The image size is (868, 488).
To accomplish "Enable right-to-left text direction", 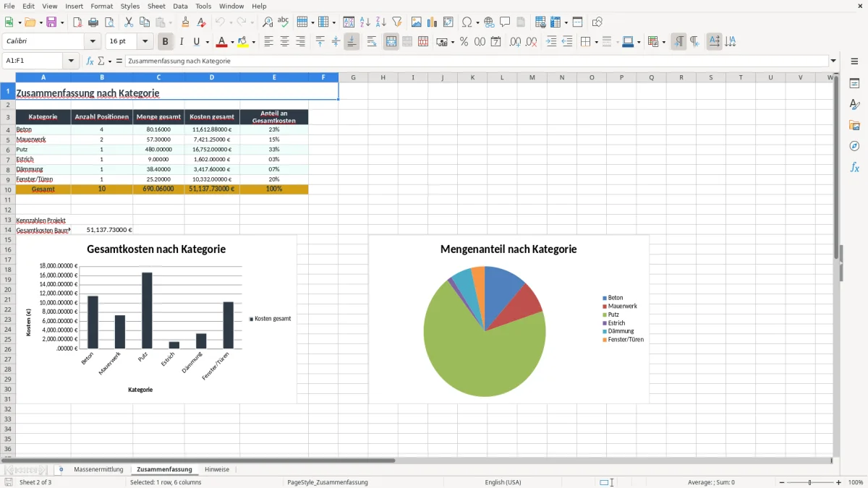I will click(x=694, y=42).
